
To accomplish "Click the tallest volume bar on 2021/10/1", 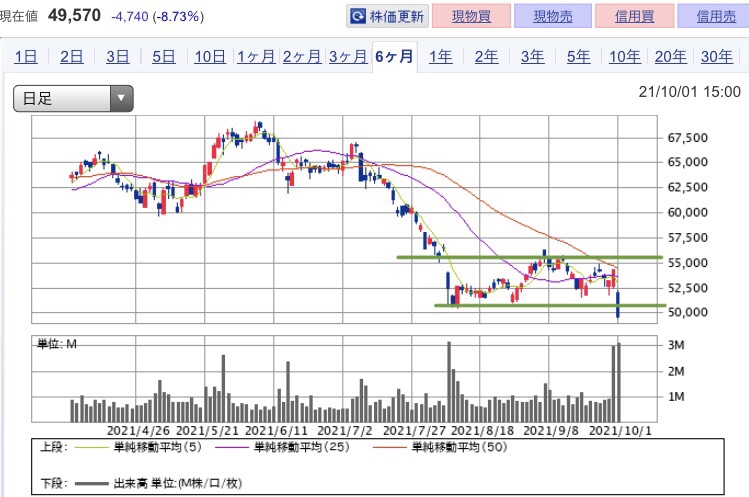I will point(619,382).
